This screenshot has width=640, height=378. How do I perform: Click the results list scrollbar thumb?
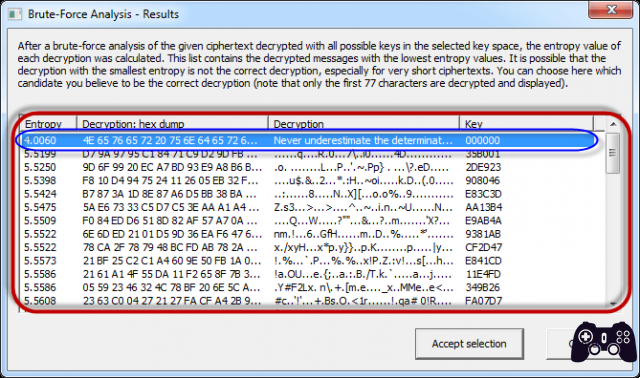[x=612, y=153]
